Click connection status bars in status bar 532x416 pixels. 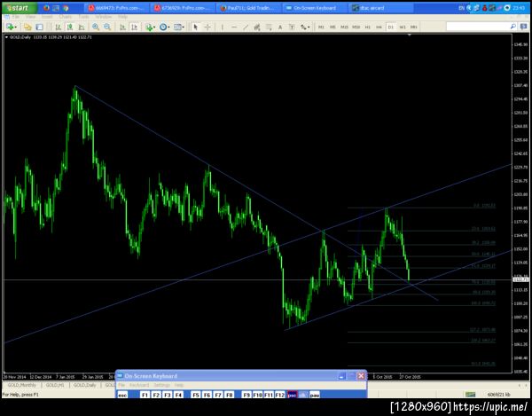470,395
